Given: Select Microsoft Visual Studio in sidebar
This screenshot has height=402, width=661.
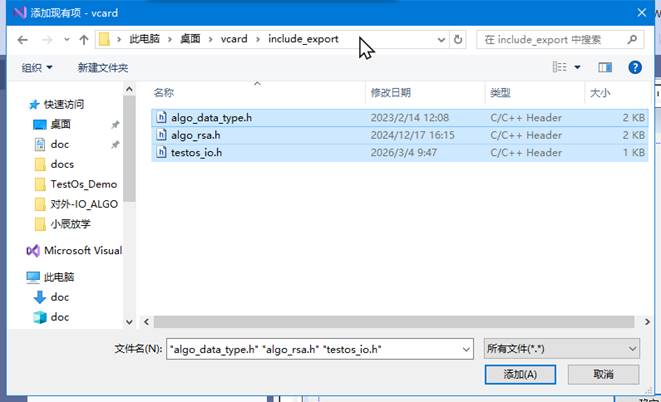Looking at the screenshot, I should 80,250.
